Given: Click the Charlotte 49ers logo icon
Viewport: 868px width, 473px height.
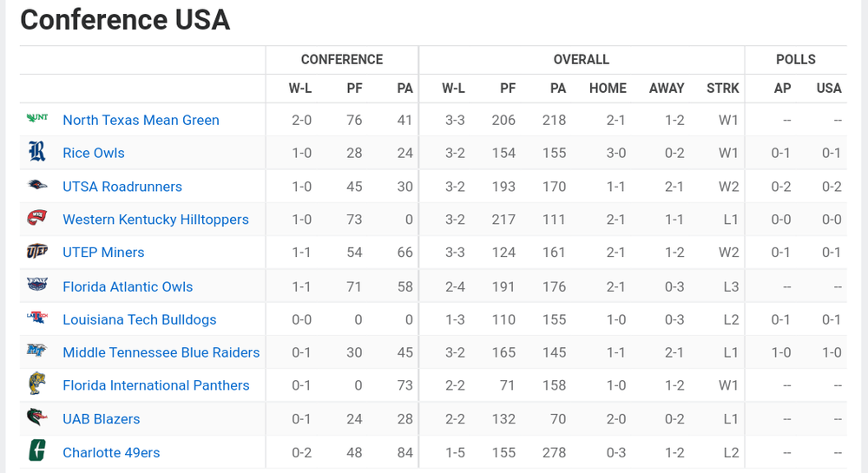Looking at the screenshot, I should point(36,451).
